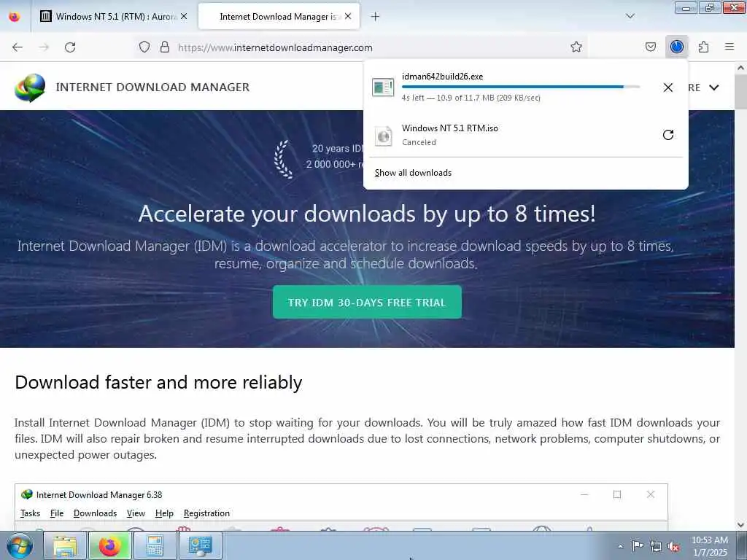747x560 pixels.
Task: Open File Explorer from the taskbar
Action: coord(65,545)
